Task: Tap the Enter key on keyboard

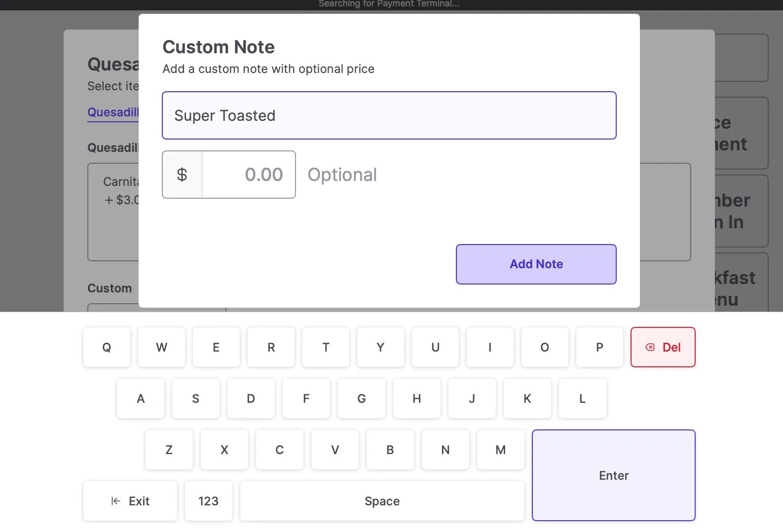Action: (613, 475)
